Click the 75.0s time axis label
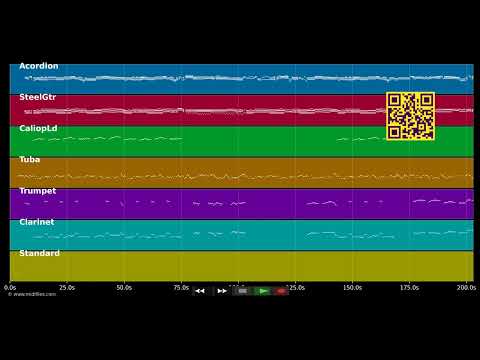The image size is (480, 360). [x=181, y=287]
